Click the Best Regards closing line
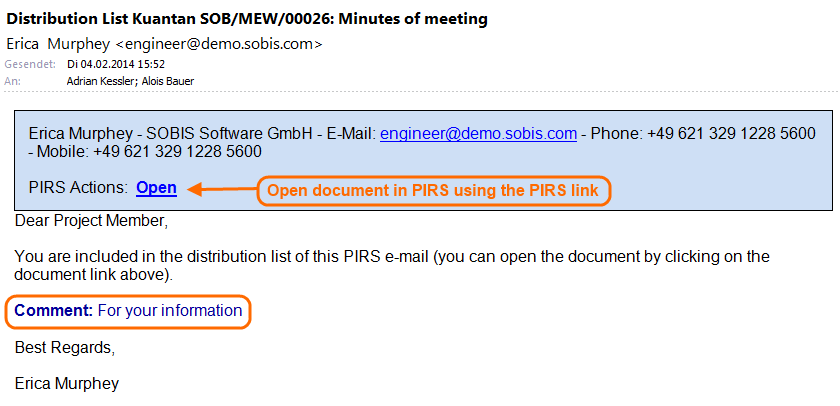Image resolution: width=840 pixels, height=406 pixels. 65,348
